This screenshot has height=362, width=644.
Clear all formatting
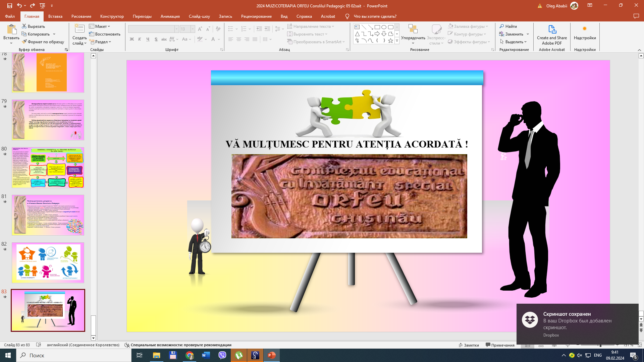218,29
